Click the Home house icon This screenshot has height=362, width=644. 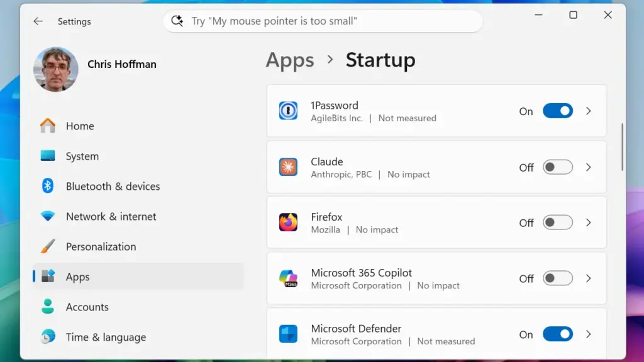[48, 126]
